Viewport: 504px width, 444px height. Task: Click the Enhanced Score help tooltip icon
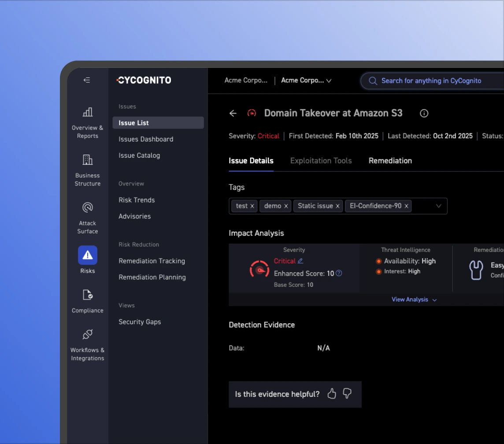coord(338,273)
